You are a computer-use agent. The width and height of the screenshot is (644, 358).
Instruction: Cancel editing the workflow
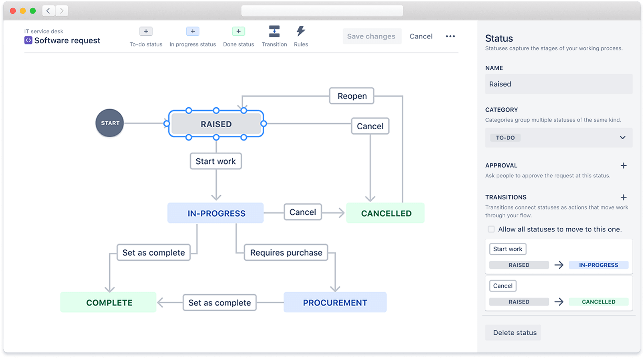(421, 36)
